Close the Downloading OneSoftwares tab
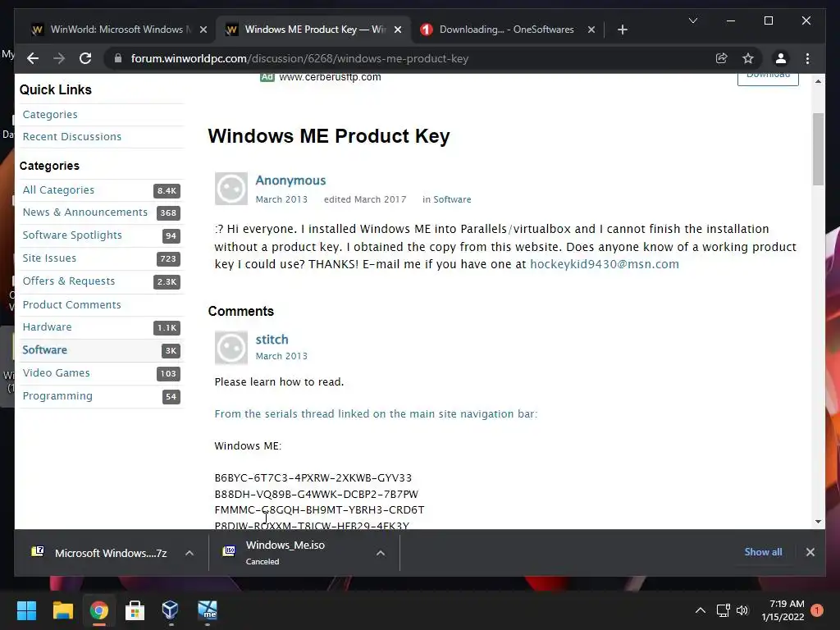 click(591, 30)
